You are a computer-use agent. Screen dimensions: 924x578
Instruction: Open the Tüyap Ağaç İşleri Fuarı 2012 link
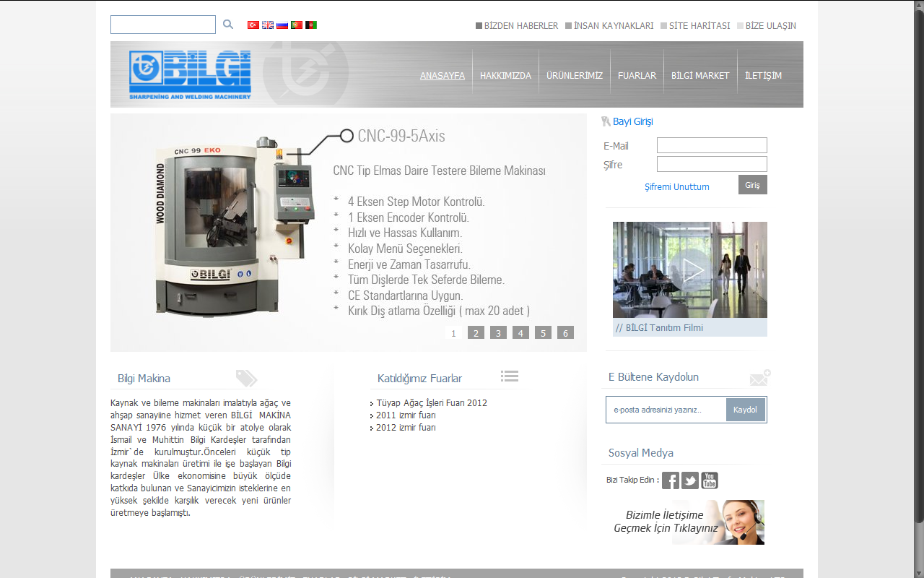[x=432, y=403]
